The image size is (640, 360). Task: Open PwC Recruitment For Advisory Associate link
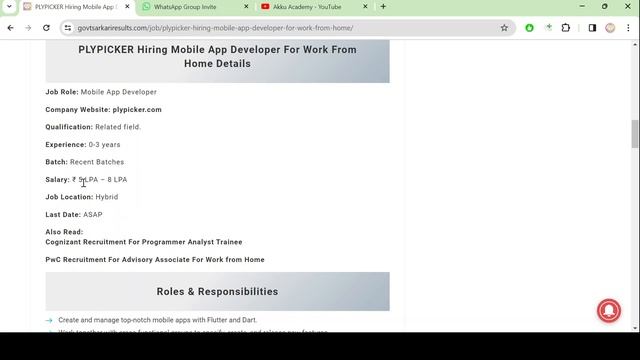click(x=155, y=260)
